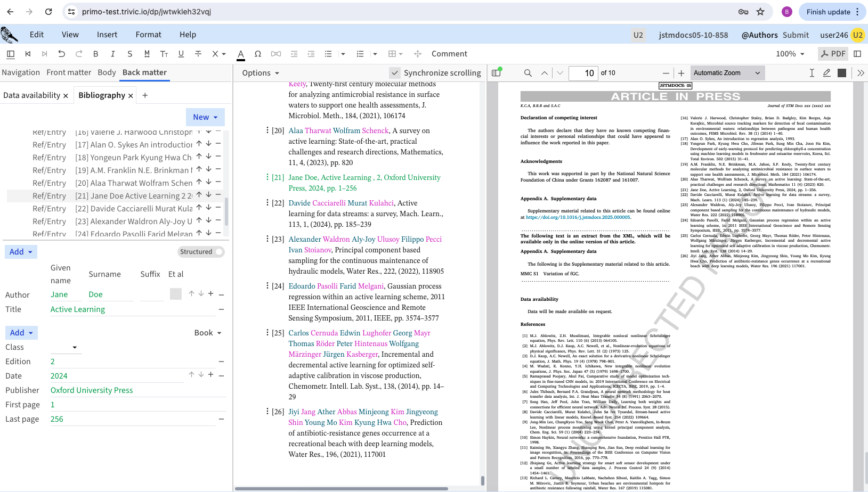The image size is (868, 492).
Task: Click the undo icon in toolbar
Action: [x=62, y=54]
